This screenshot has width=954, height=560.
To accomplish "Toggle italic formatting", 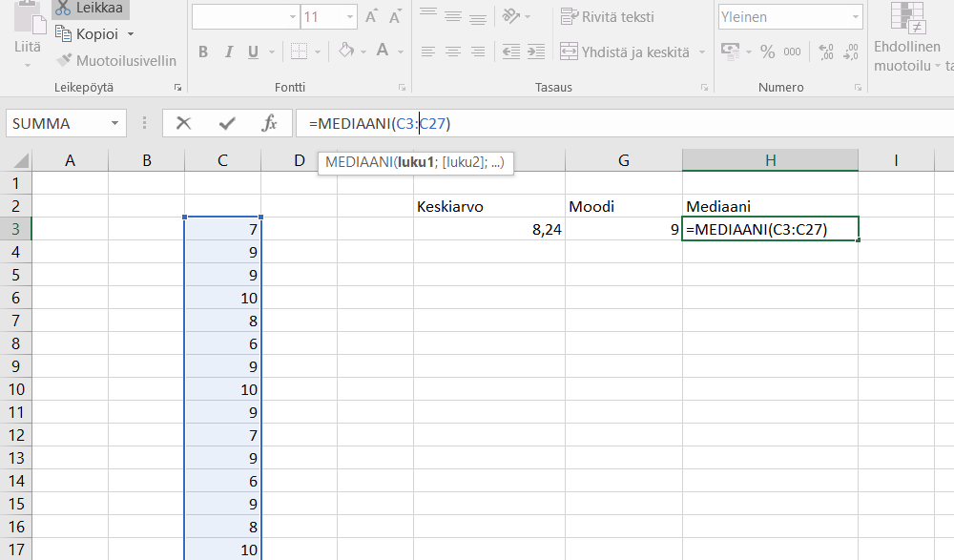I will (230, 52).
